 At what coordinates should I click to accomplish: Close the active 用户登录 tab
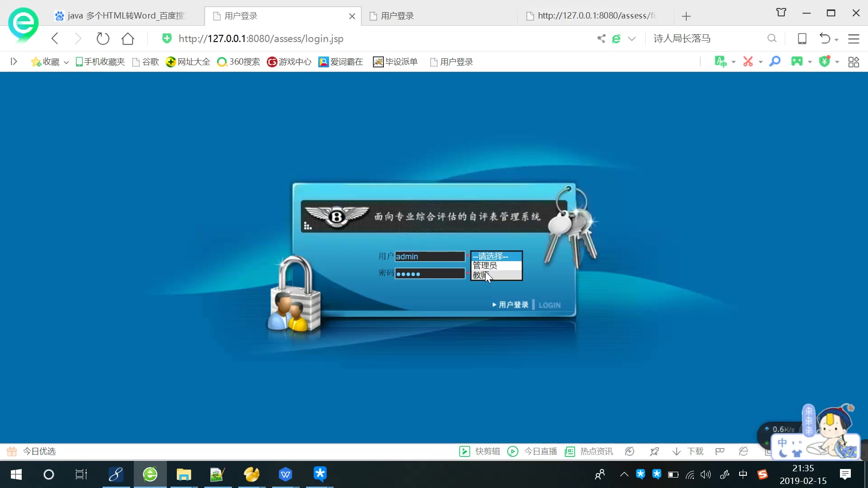click(x=352, y=16)
